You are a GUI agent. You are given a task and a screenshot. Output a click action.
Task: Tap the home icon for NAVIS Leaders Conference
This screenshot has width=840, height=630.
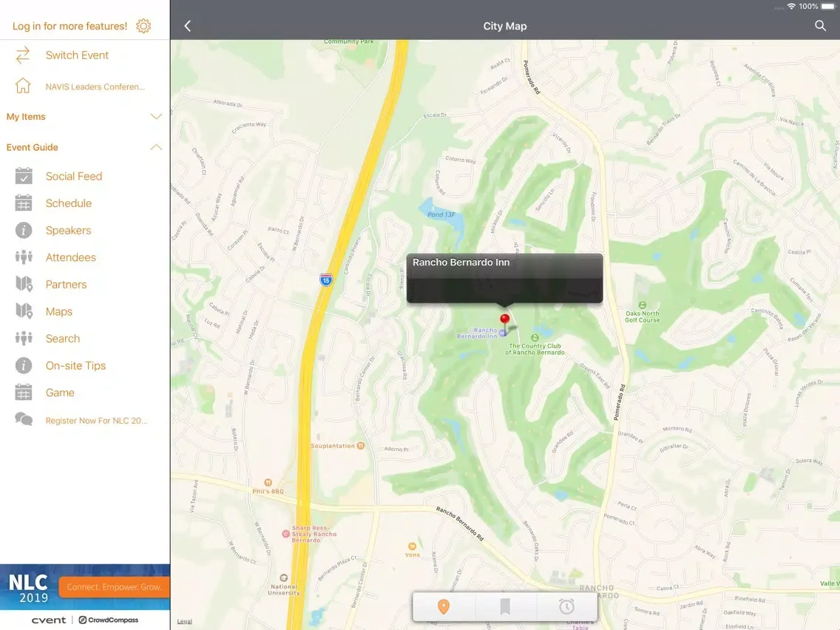23,86
